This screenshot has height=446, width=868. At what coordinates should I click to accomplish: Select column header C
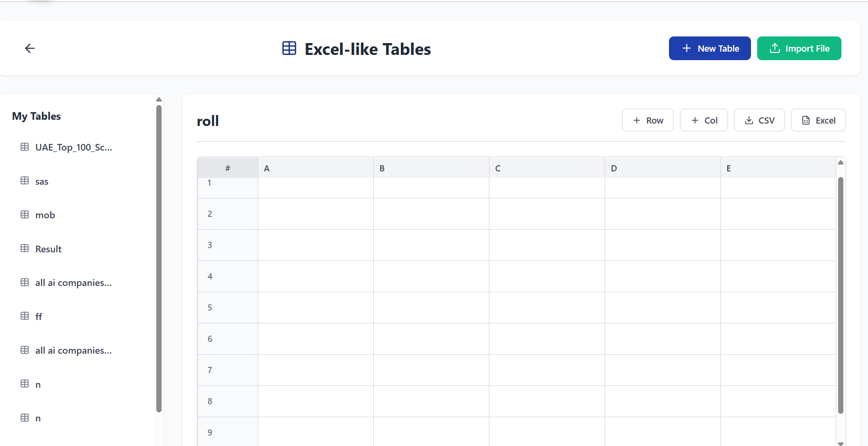546,168
